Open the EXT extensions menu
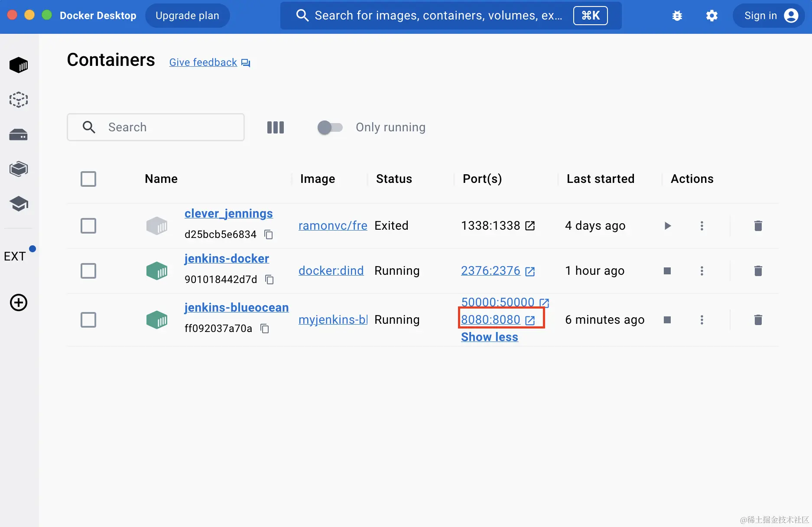The width and height of the screenshot is (812, 527). coord(15,256)
